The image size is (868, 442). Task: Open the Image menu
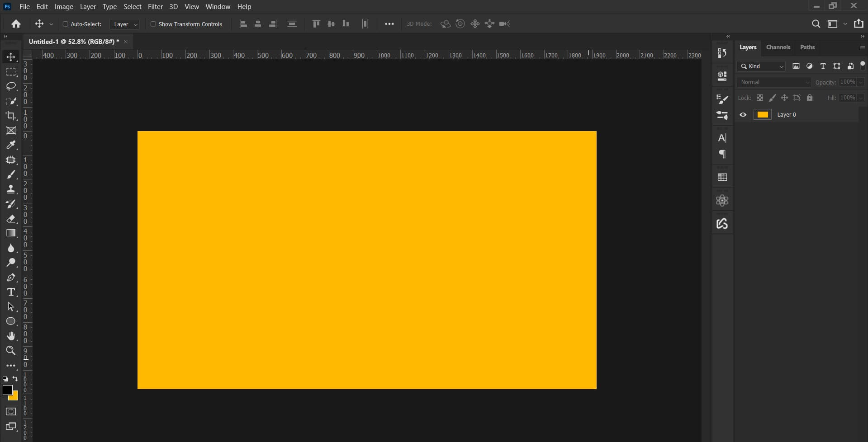64,7
